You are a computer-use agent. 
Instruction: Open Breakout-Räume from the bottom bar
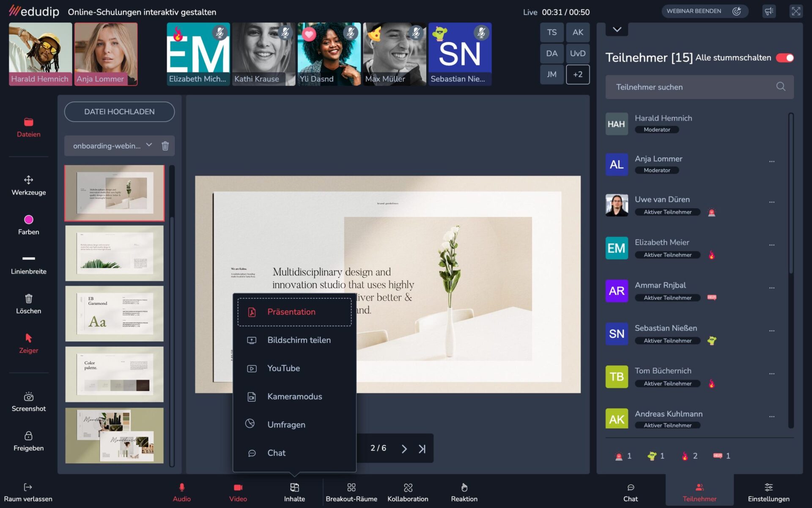click(x=351, y=492)
